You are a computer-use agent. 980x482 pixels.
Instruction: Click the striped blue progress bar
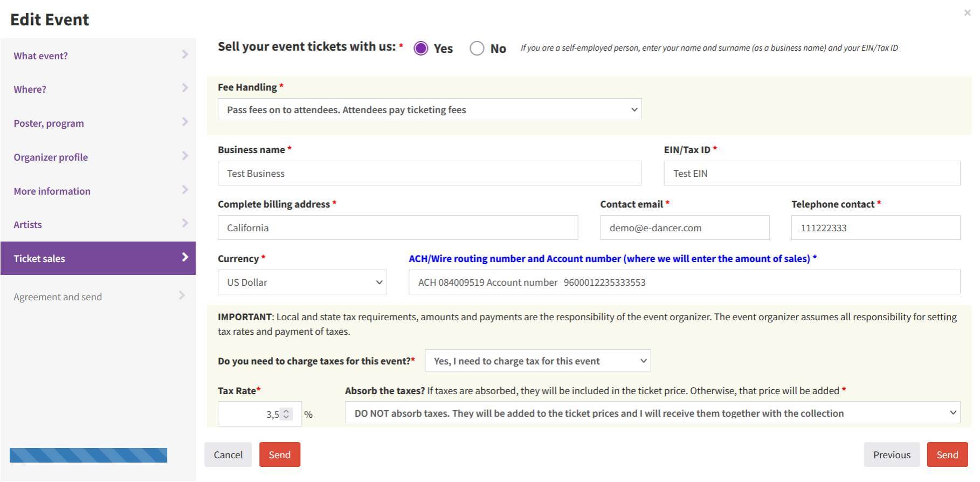88,455
